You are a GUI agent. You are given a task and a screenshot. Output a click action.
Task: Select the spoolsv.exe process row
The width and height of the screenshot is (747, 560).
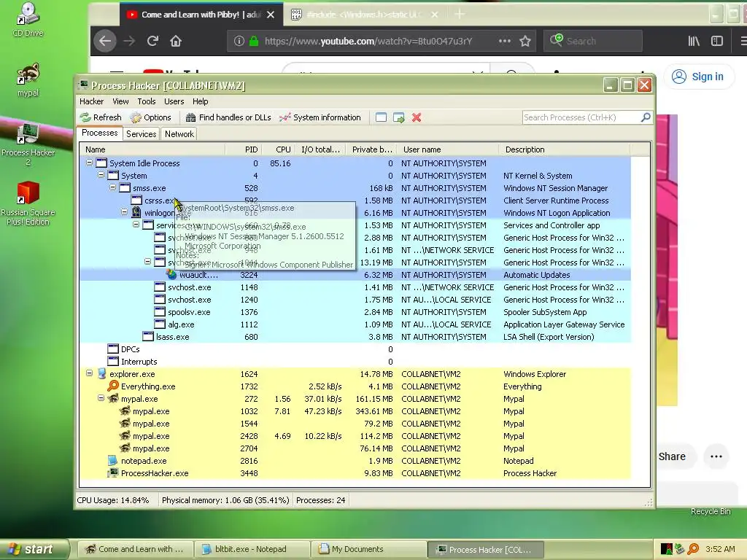pos(355,312)
